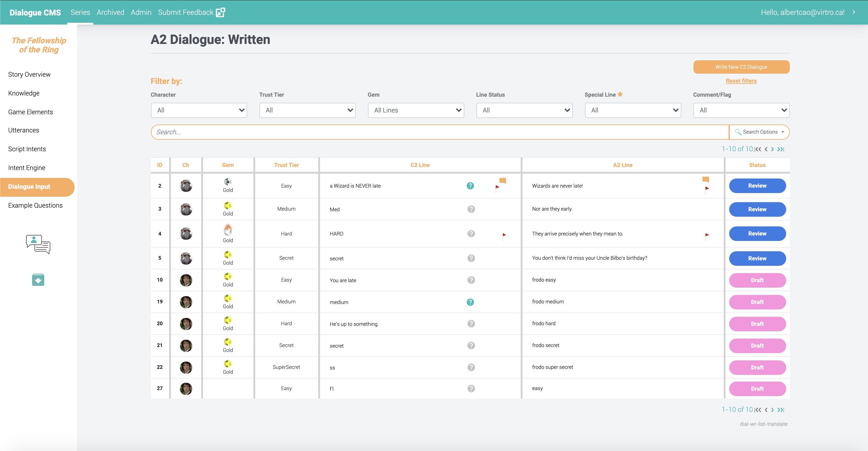This screenshot has height=451, width=868.
Task: Click the teal archive download icon in sidebar
Action: [38, 280]
